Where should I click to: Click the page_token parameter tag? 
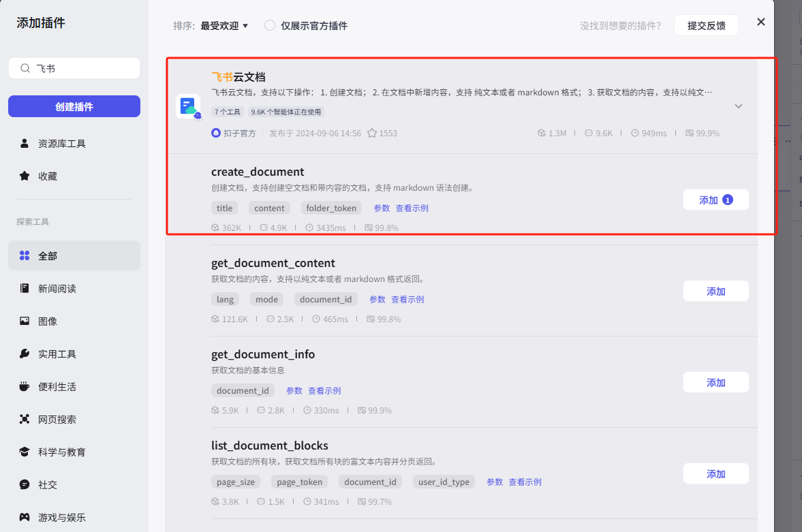[300, 482]
